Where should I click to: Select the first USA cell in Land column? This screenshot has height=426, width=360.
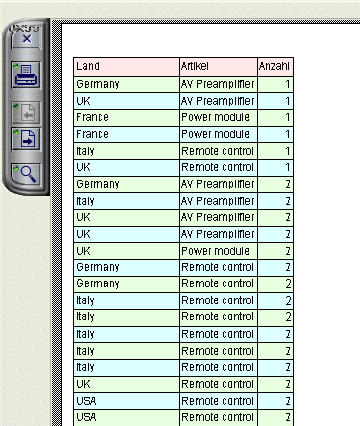click(x=126, y=401)
